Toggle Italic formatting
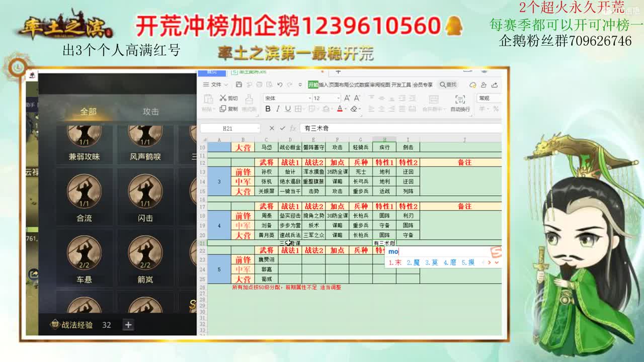The height and width of the screenshot is (362, 644). coord(278,109)
